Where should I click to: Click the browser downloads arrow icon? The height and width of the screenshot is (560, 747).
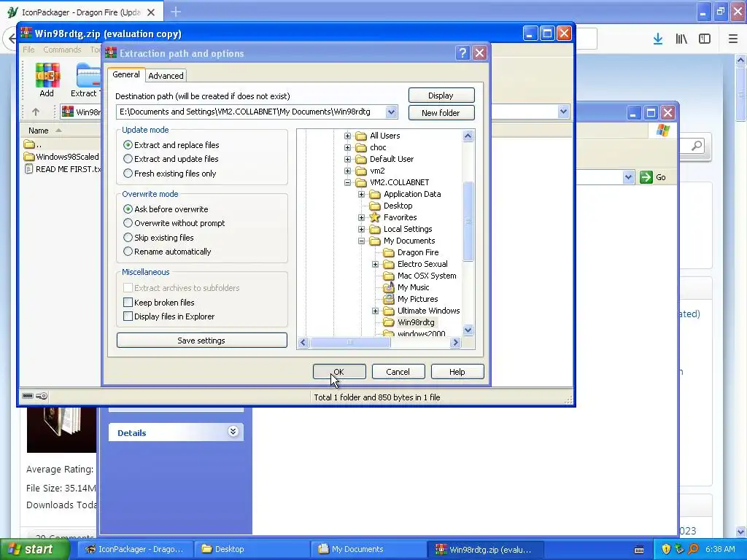(x=658, y=39)
